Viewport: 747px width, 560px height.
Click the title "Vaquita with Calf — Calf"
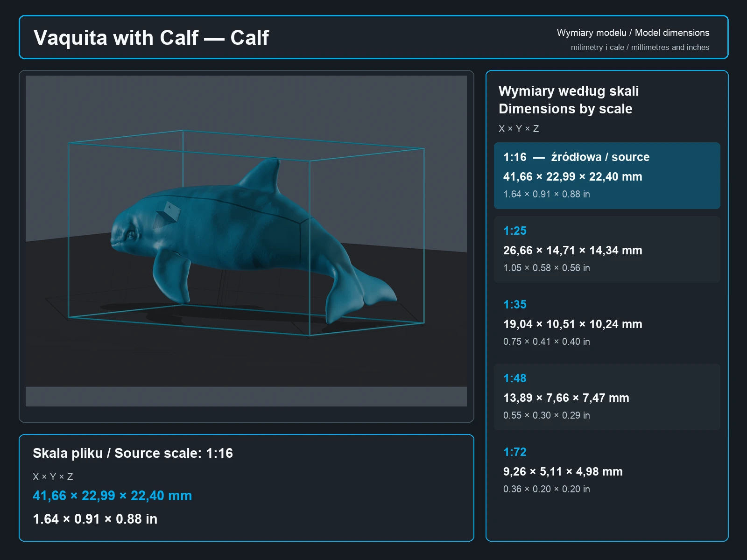[151, 38]
